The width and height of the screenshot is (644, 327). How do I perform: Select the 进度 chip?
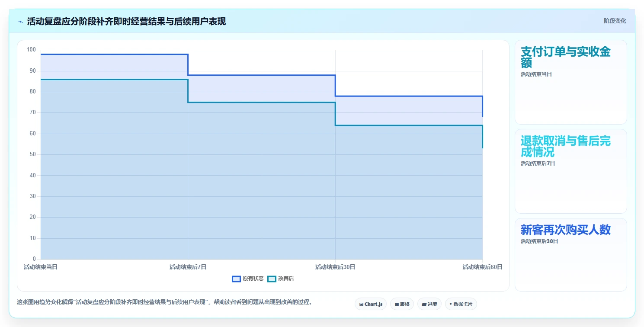point(429,304)
